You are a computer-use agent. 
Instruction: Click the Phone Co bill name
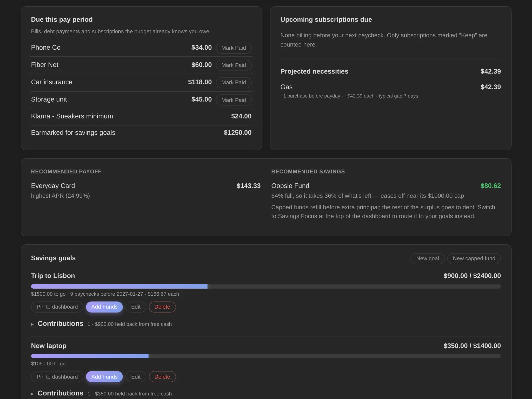coord(46,48)
